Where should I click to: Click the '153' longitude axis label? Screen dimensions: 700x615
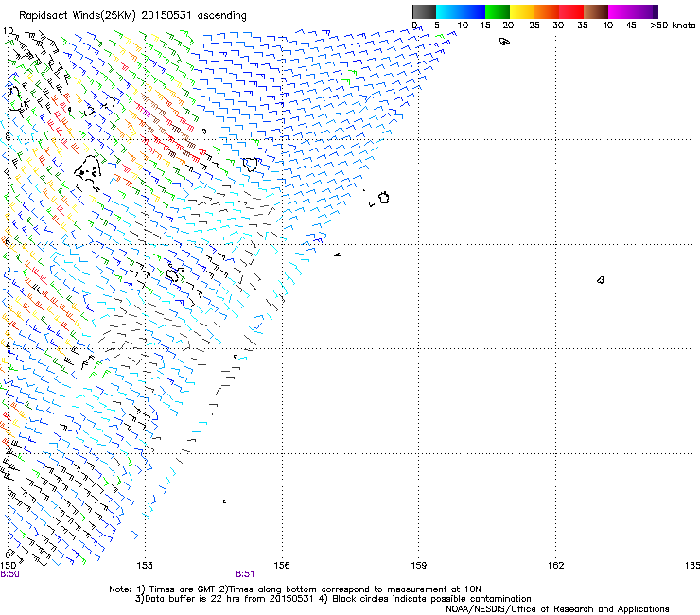(x=145, y=566)
